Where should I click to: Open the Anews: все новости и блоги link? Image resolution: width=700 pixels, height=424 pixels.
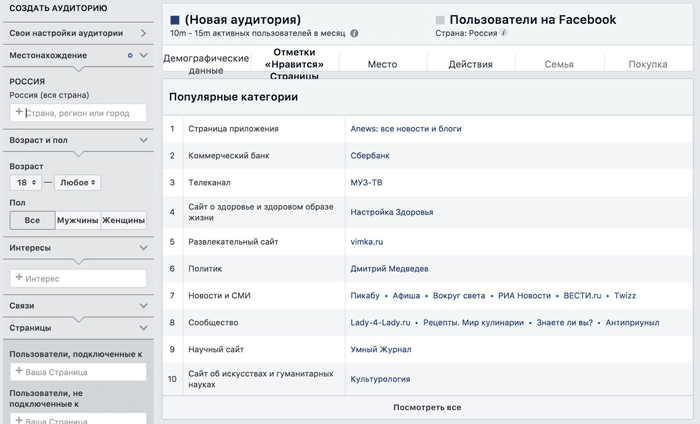tap(406, 129)
